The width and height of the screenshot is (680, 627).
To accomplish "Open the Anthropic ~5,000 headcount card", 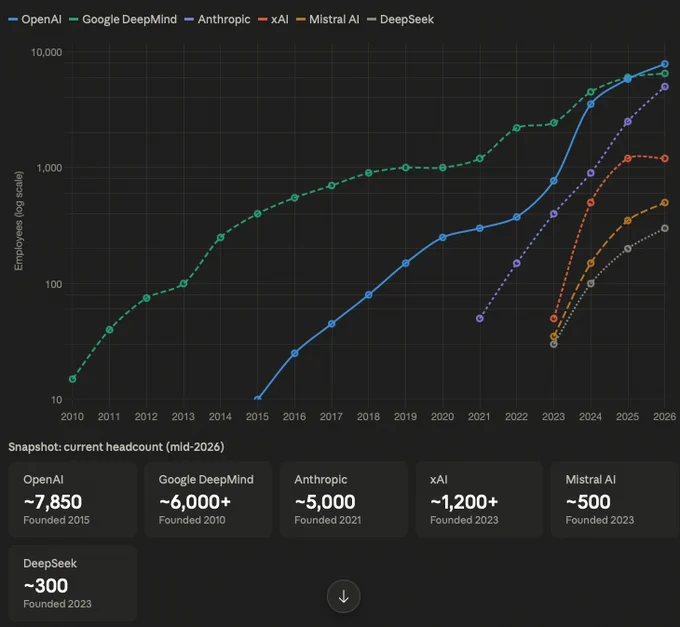I will tap(344, 500).
